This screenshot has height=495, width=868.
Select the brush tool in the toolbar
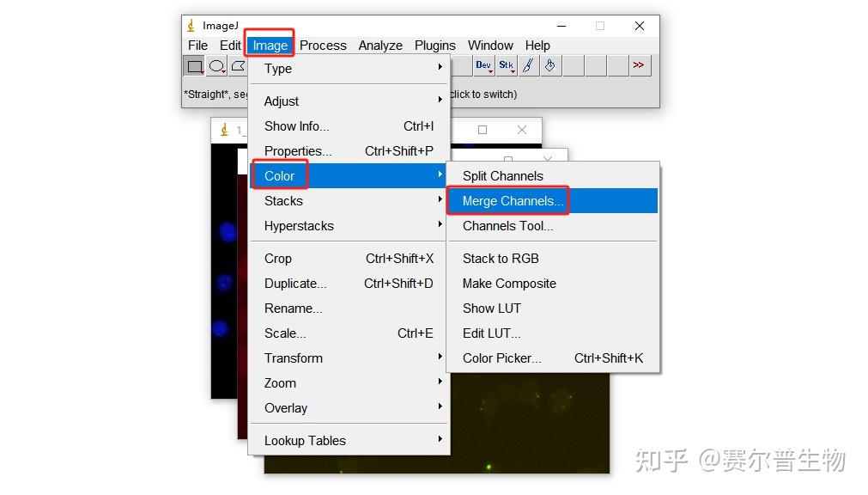(527, 65)
